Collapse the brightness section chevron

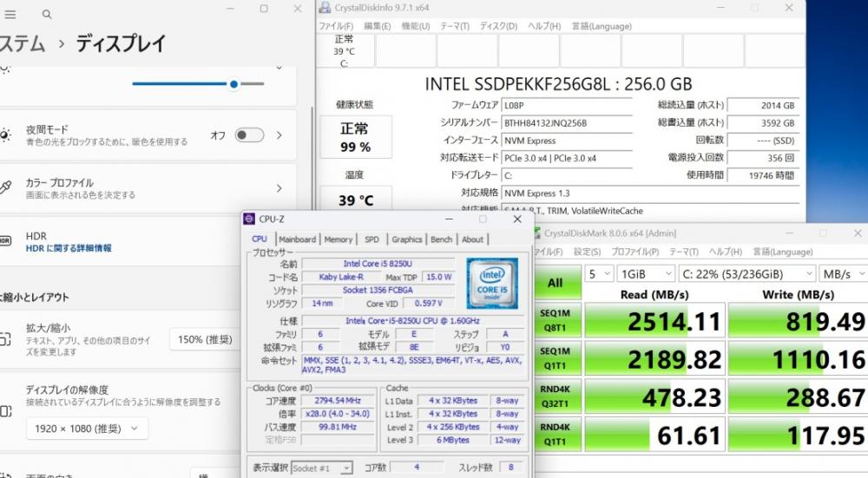[x=279, y=68]
